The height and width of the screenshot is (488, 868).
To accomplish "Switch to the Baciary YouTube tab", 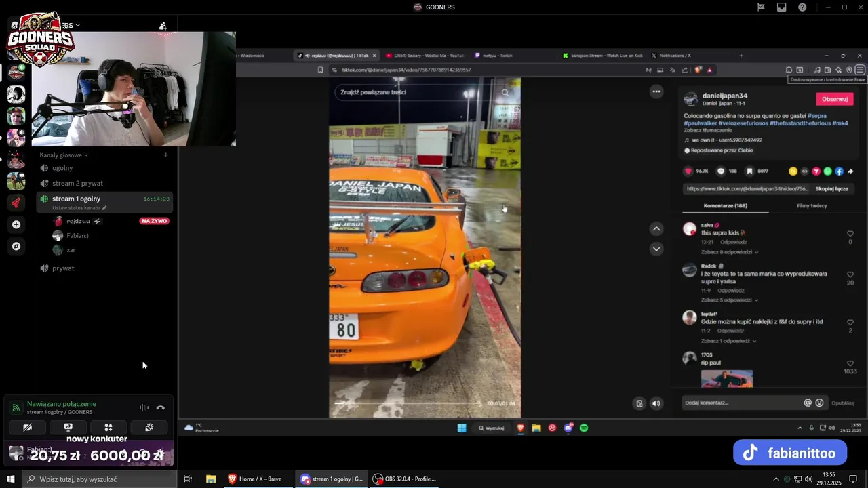I will coord(426,56).
